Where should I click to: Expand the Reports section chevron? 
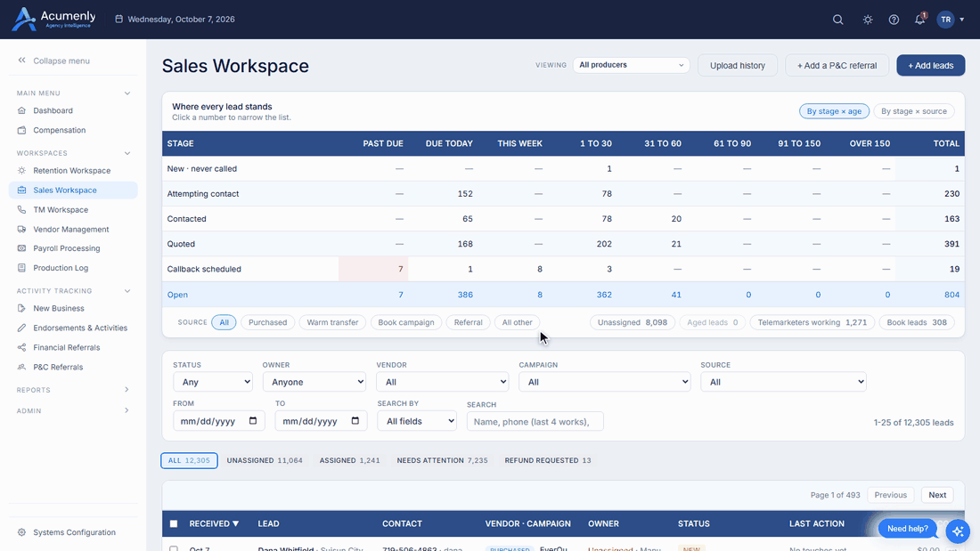[127, 390]
